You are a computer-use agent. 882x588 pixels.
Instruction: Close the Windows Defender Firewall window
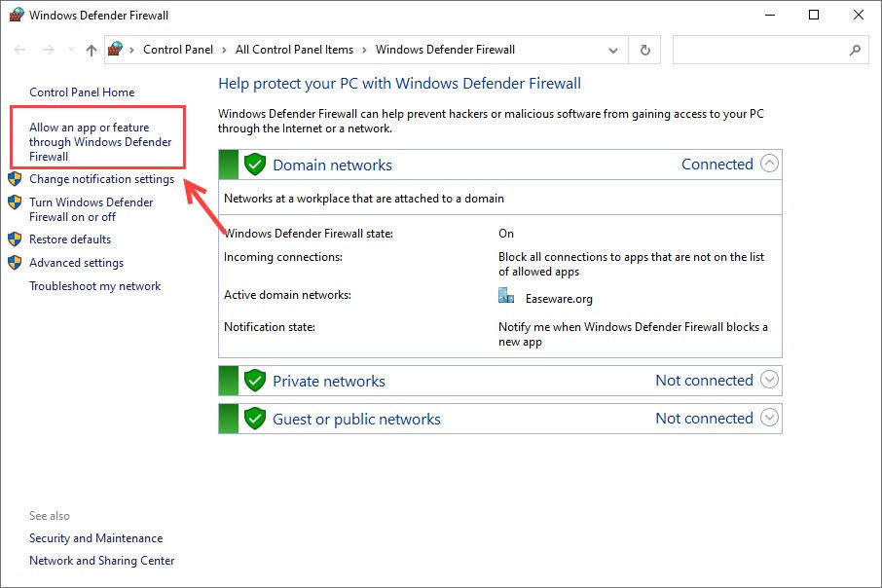tap(859, 16)
